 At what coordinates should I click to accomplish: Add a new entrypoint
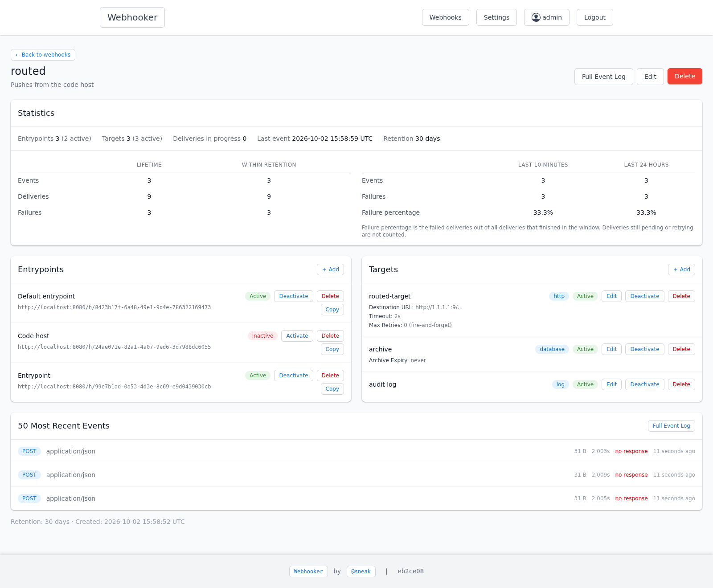point(330,269)
